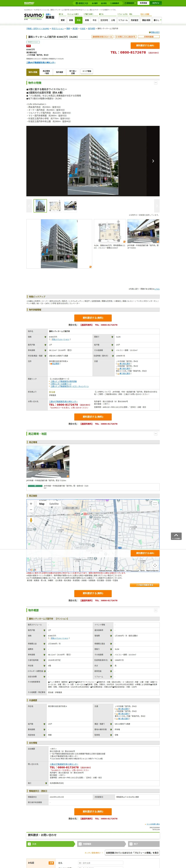Click the SUUMO logo in the header

pyautogui.click(x=34, y=16)
